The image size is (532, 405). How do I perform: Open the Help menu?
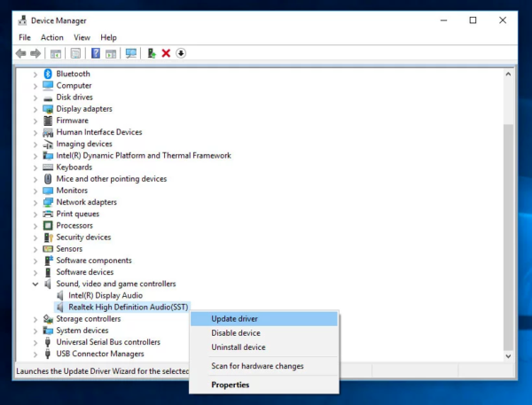coord(108,37)
